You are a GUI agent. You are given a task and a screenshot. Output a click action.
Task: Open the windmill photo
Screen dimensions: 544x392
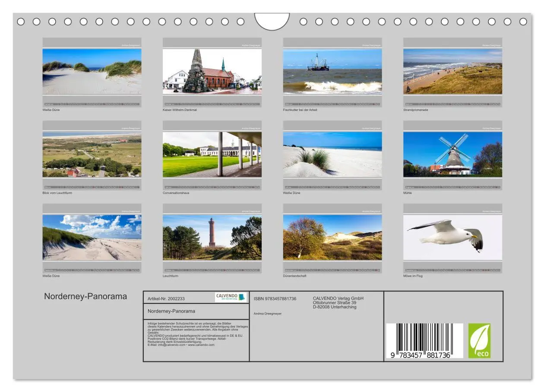click(x=452, y=154)
